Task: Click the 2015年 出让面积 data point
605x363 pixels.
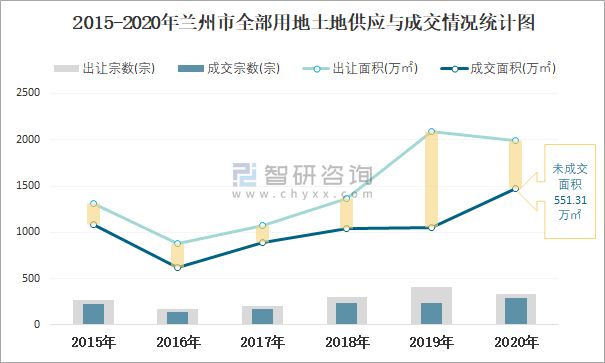Action: 93,204
